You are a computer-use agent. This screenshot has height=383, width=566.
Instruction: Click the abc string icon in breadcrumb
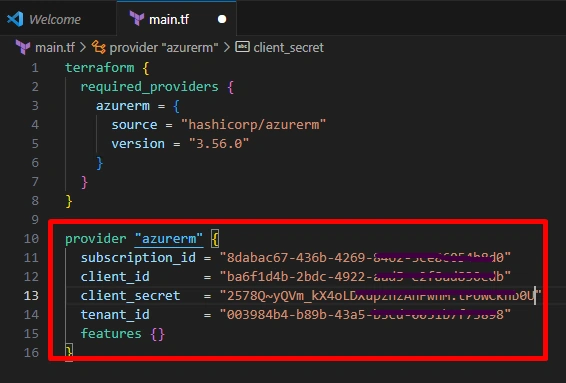pyautogui.click(x=242, y=47)
